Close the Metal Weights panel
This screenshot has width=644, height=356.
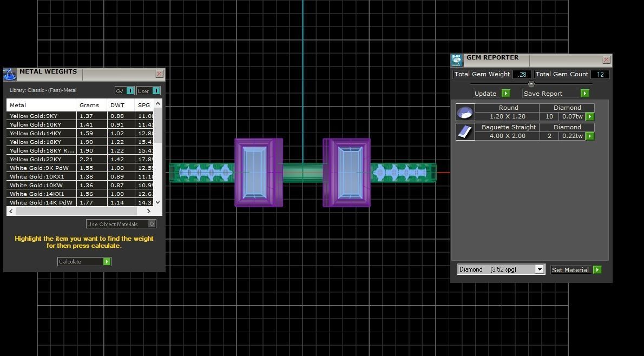coord(159,74)
